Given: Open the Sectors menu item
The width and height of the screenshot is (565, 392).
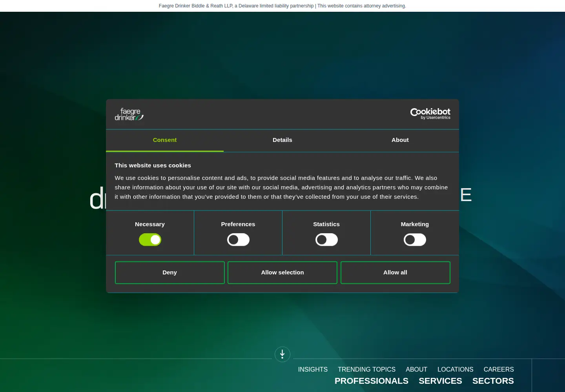Looking at the screenshot, I should pyautogui.click(x=493, y=381).
